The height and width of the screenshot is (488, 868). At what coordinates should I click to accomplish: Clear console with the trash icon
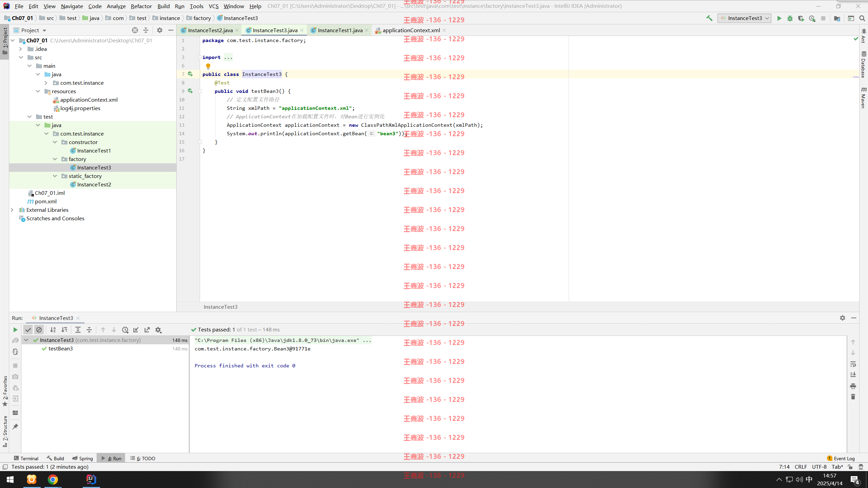(x=853, y=397)
